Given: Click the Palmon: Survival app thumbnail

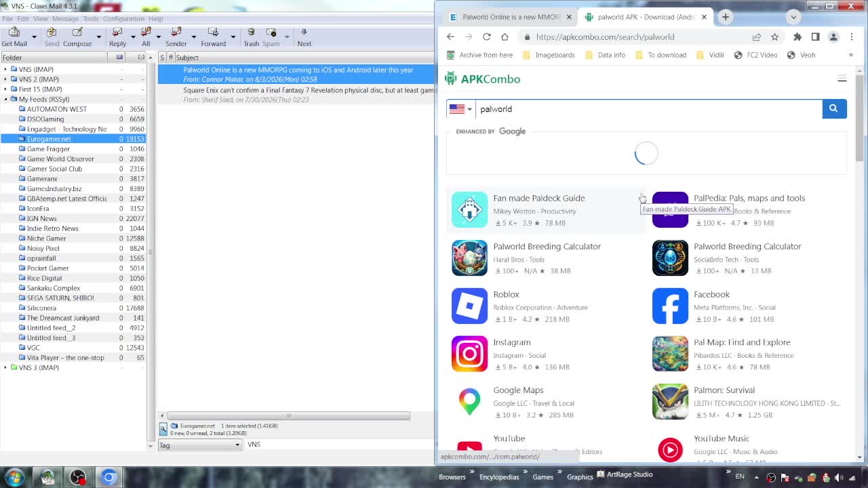Looking at the screenshot, I should pos(670,402).
